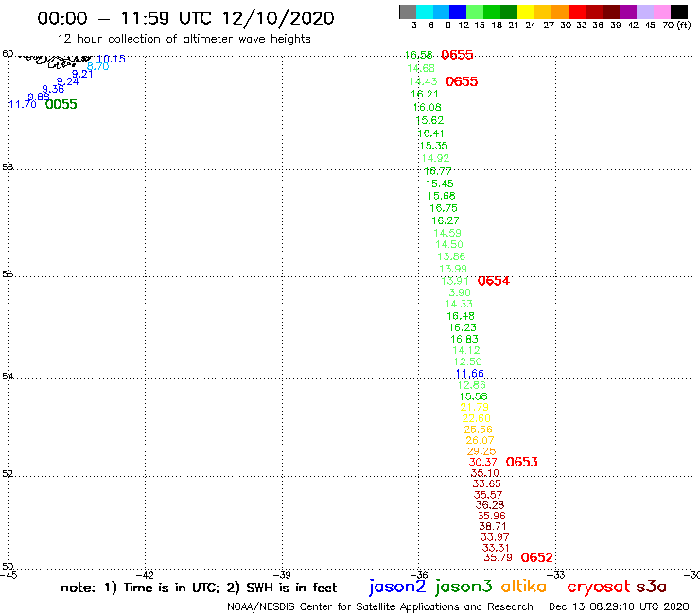Click the cryosat satellite legend label
Image resolution: width=700 pixels, height=615 pixels.
point(598,587)
